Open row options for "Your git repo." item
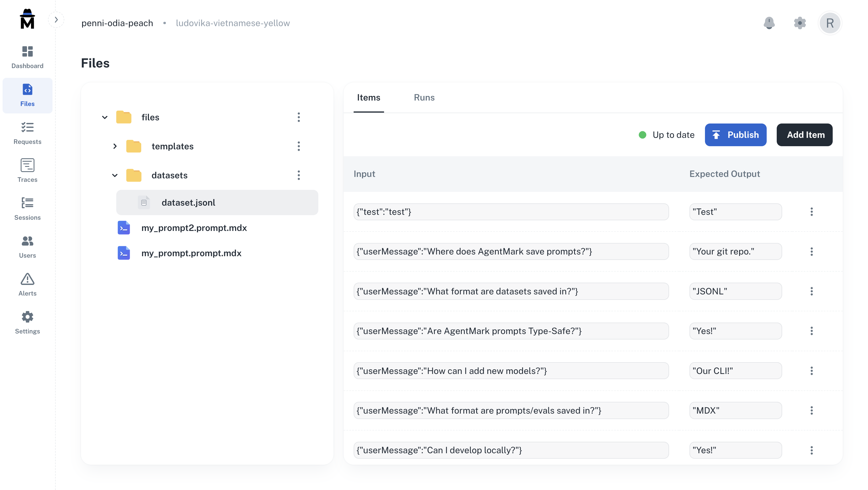This screenshot has width=868, height=490. tap(811, 252)
